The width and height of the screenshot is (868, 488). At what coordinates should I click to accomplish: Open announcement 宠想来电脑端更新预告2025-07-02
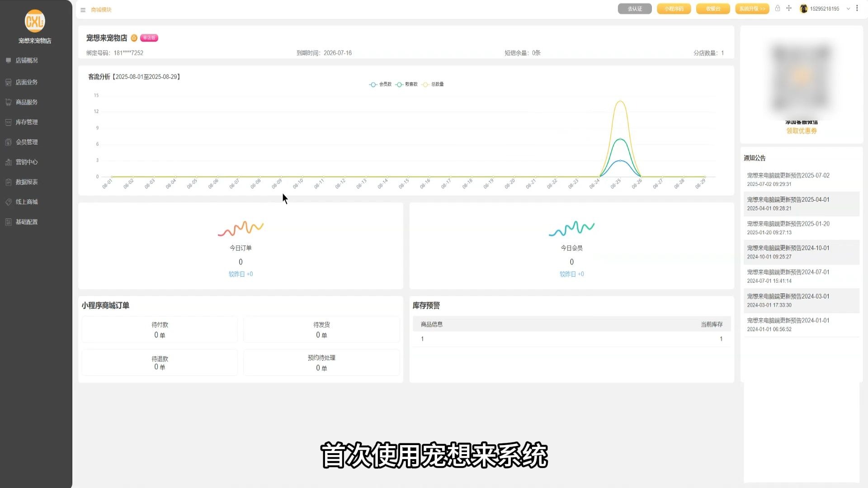click(801, 179)
